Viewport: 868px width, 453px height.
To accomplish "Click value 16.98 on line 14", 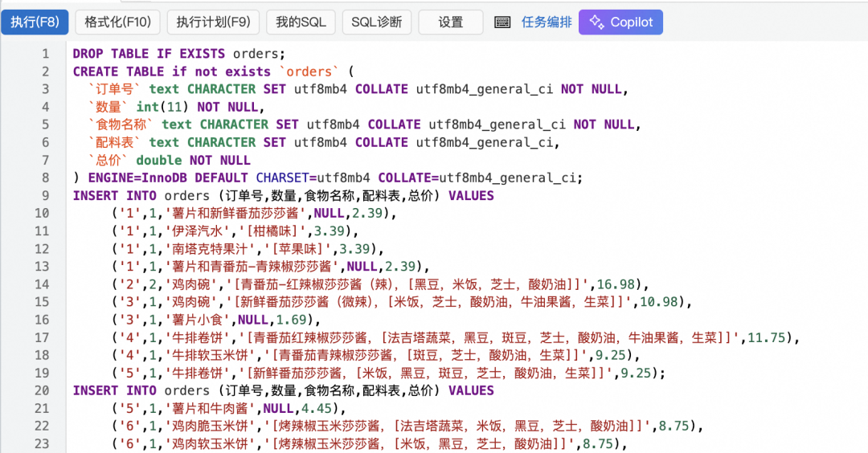I will 616,284.
